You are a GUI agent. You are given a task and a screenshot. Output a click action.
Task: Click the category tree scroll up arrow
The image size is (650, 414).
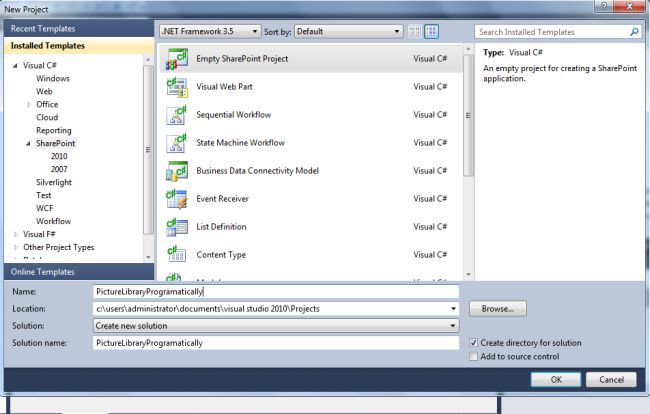coord(148,60)
